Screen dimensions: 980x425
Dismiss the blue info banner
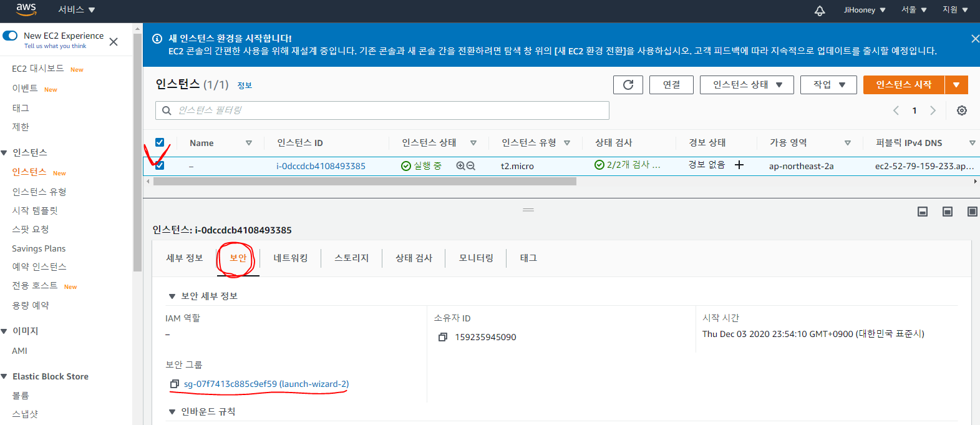975,39
